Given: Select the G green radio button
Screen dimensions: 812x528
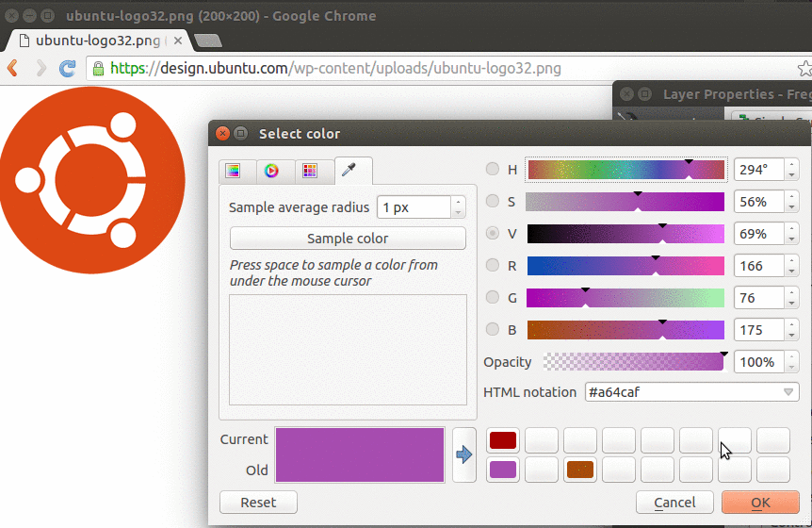Looking at the screenshot, I should click(493, 297).
